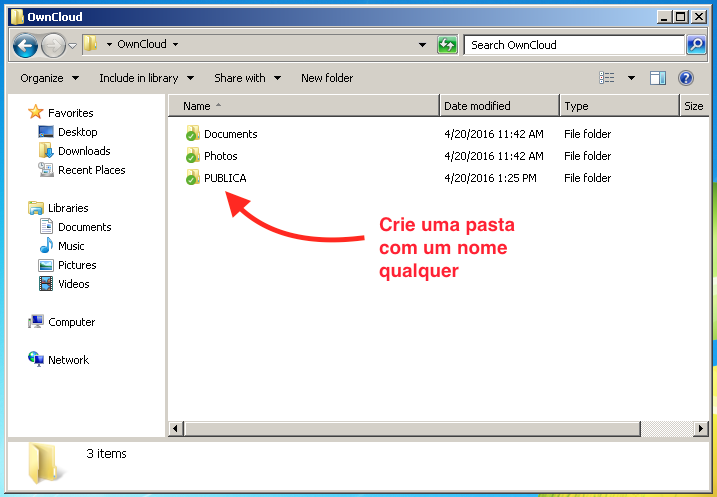Open Desktop in navigation pane
Screen dimensions: 717x497
click(78, 132)
